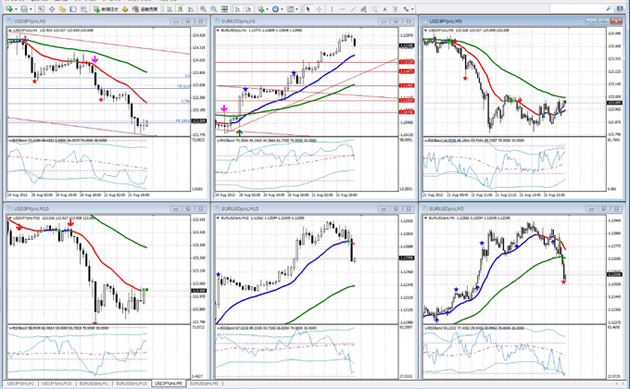630x389 pixels.
Task: Expand one-click trading triangle on USDJPYpro,H1 chart
Action: (10, 30)
